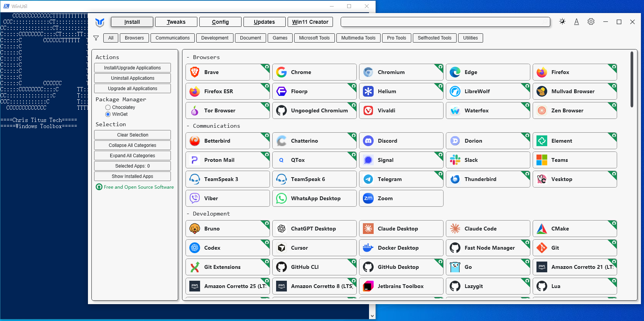Click the Signal icon

click(x=368, y=160)
